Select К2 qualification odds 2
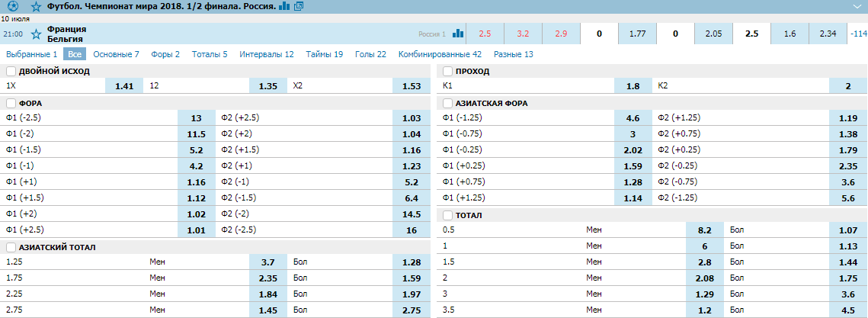Screen dimensions: 868x318 [x=849, y=86]
